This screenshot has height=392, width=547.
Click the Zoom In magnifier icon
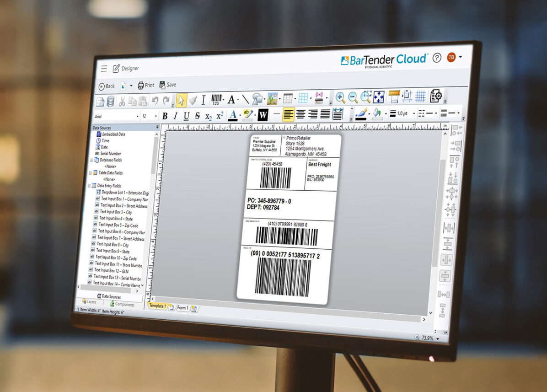pos(340,97)
